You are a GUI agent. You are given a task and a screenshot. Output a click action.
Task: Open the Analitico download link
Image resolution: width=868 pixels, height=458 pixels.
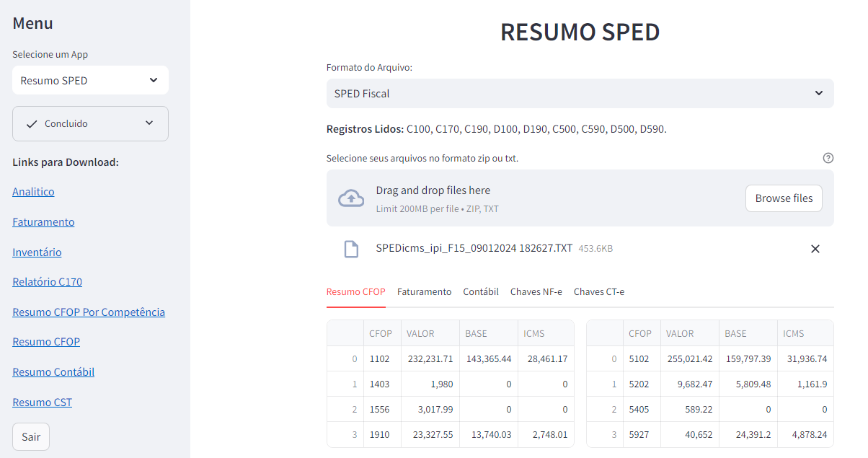click(x=33, y=192)
